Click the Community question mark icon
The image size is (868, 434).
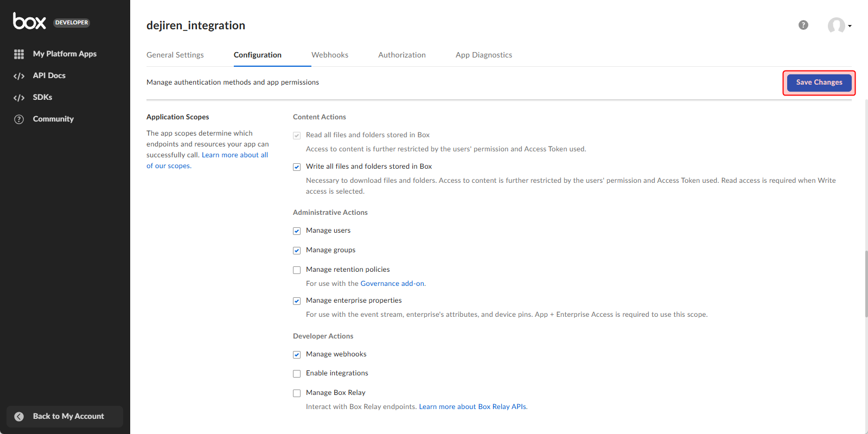[x=19, y=119]
